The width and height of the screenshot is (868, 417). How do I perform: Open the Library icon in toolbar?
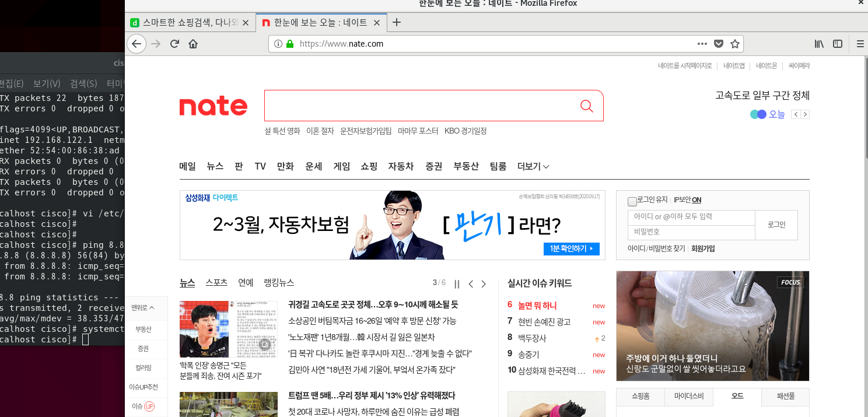(819, 44)
